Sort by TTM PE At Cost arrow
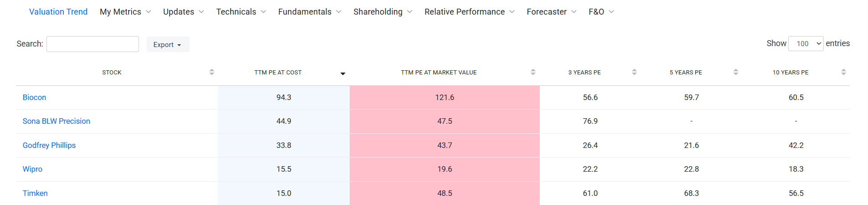 343,73
